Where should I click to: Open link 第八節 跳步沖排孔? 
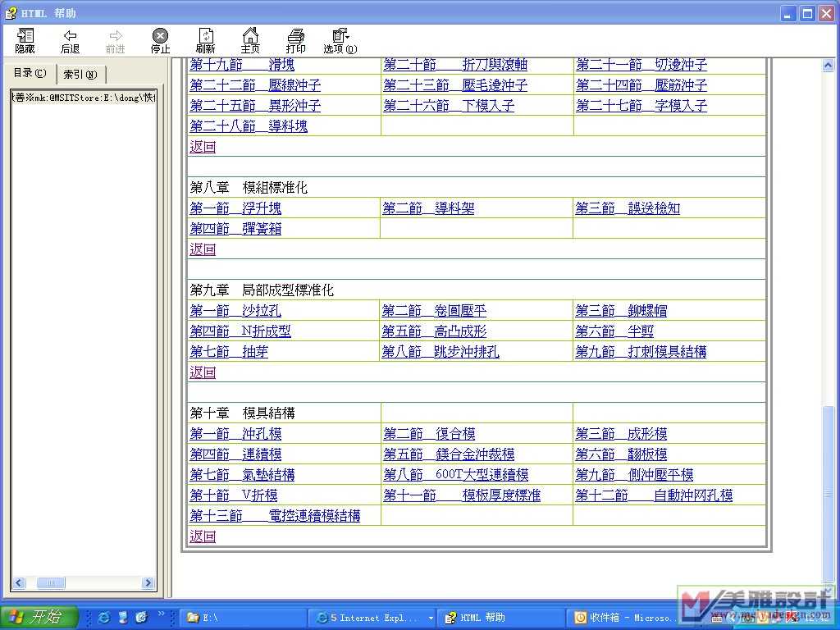point(441,352)
